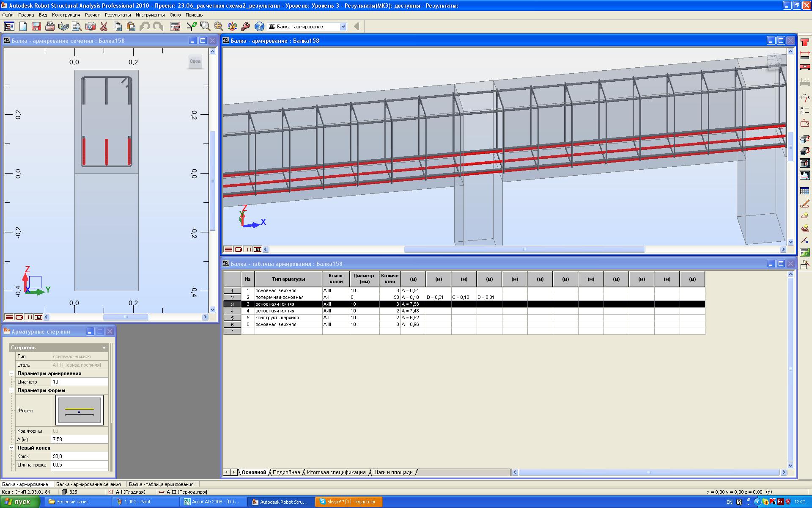This screenshot has height=508, width=812.
Task: Collapse the Левый конец group
Action: [12, 448]
